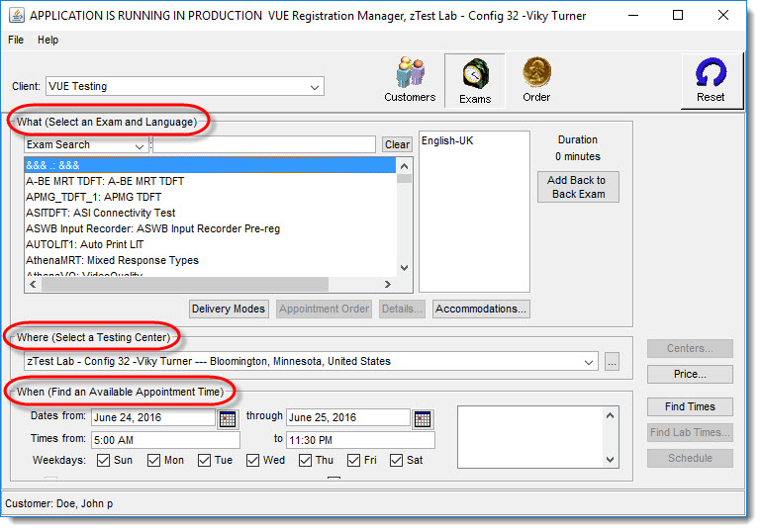Open the File menu
Viewport: 762px width, 532px height.
coord(16,40)
